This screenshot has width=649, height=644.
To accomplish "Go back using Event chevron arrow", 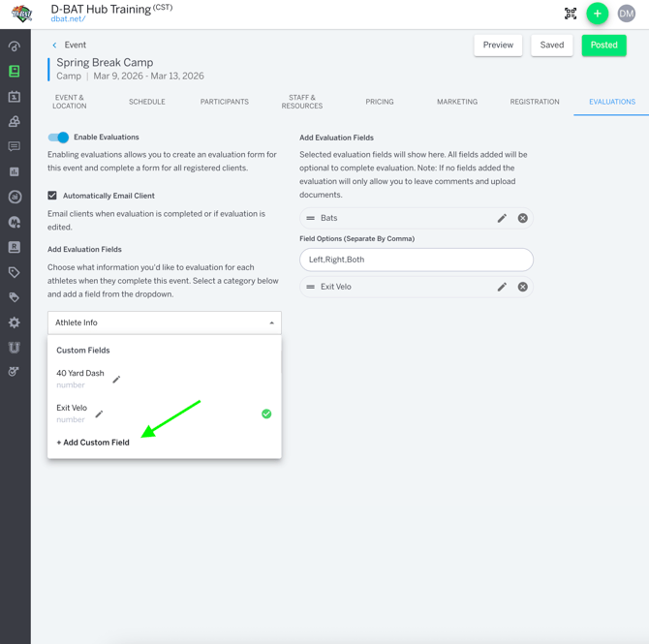I will tap(54, 46).
